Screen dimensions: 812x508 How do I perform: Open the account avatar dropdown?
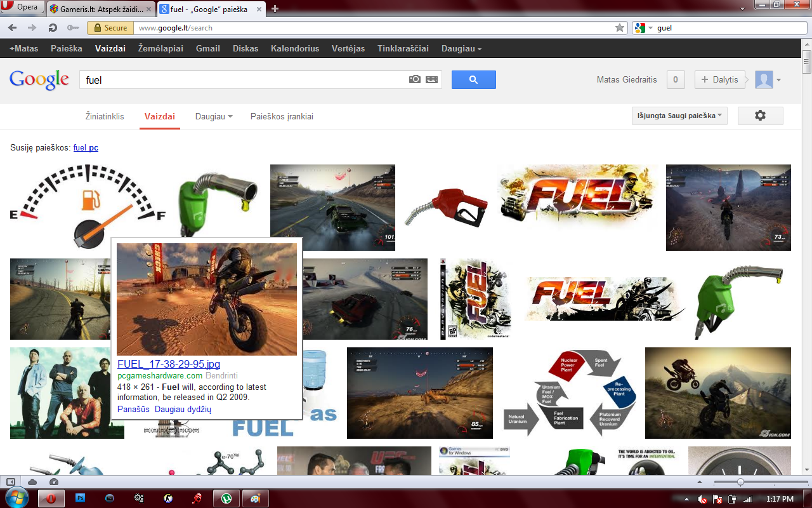pyautogui.click(x=768, y=79)
